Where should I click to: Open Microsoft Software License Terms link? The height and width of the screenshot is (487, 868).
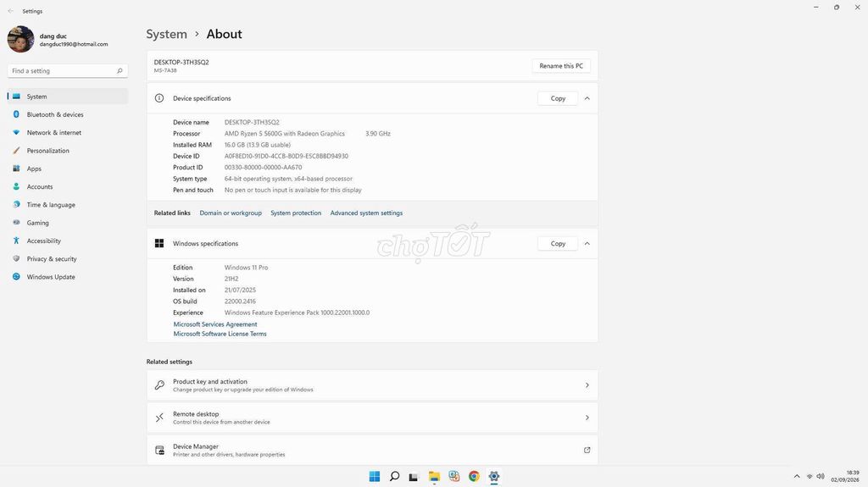pyautogui.click(x=220, y=334)
